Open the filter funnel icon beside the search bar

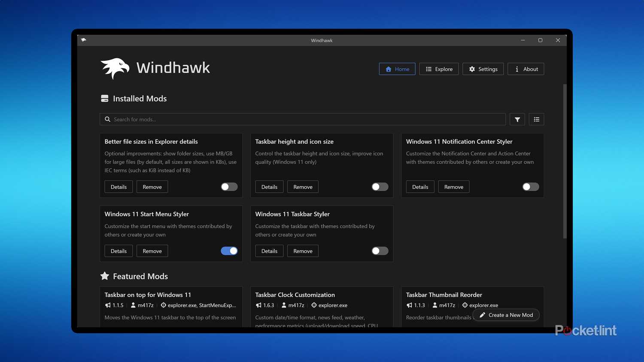(517, 119)
